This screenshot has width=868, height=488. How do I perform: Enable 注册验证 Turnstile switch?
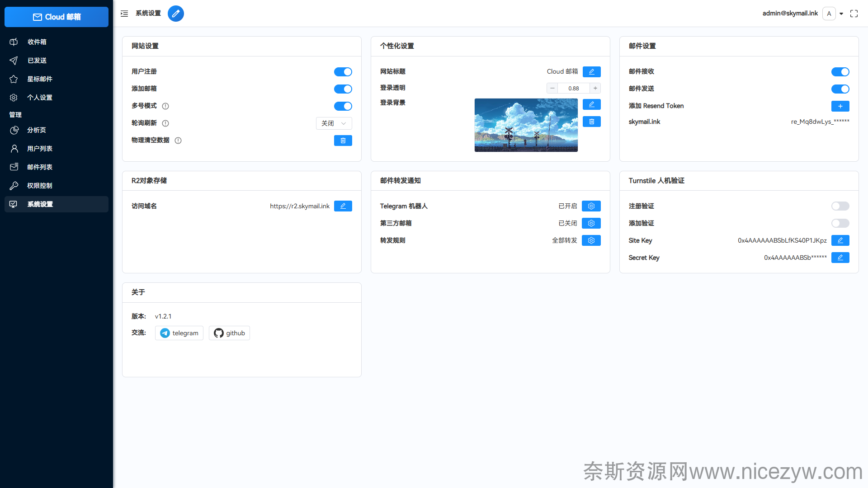coord(840,206)
